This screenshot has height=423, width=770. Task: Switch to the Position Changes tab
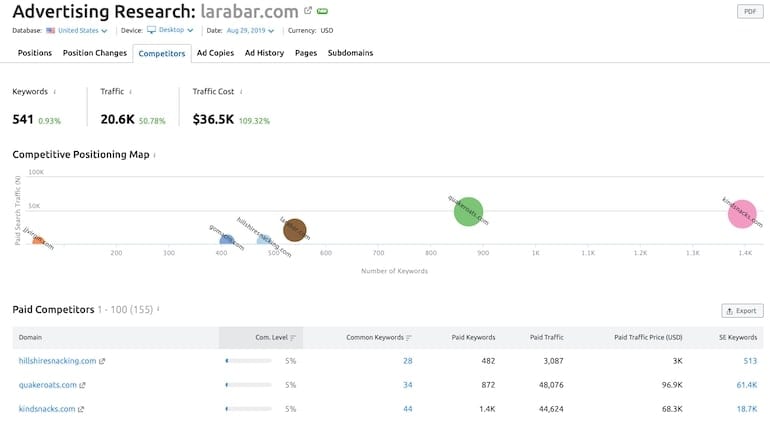coord(95,53)
